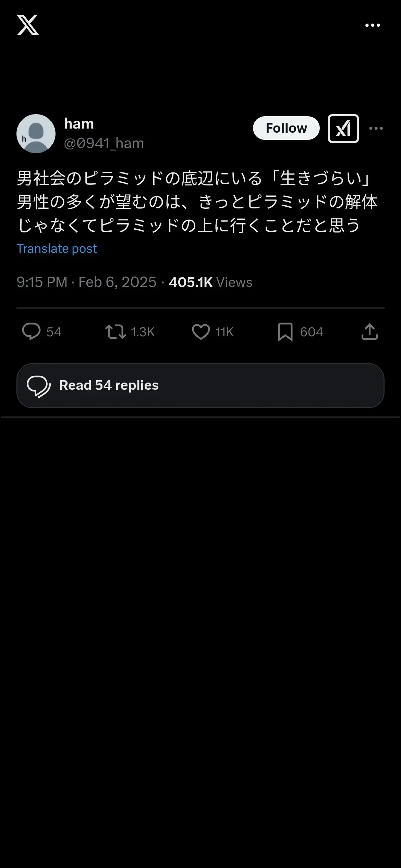
Task: Open ham's profile picture
Action: click(36, 134)
